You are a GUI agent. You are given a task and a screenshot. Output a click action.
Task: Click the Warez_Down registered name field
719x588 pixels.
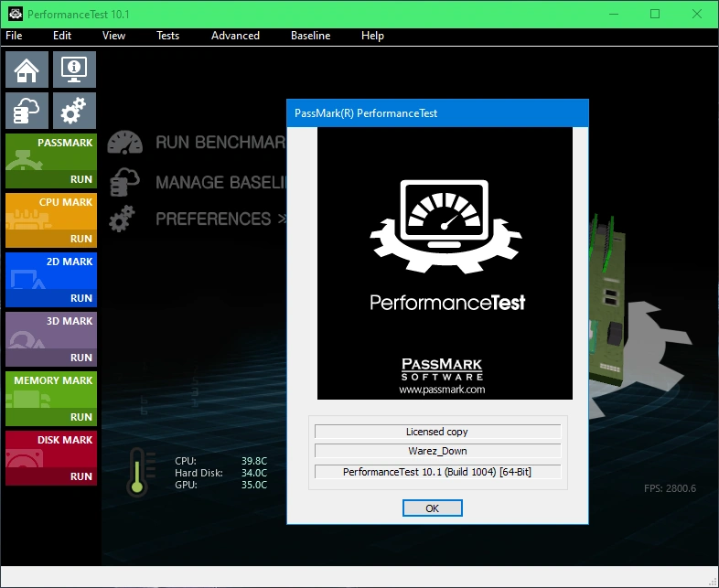(437, 451)
